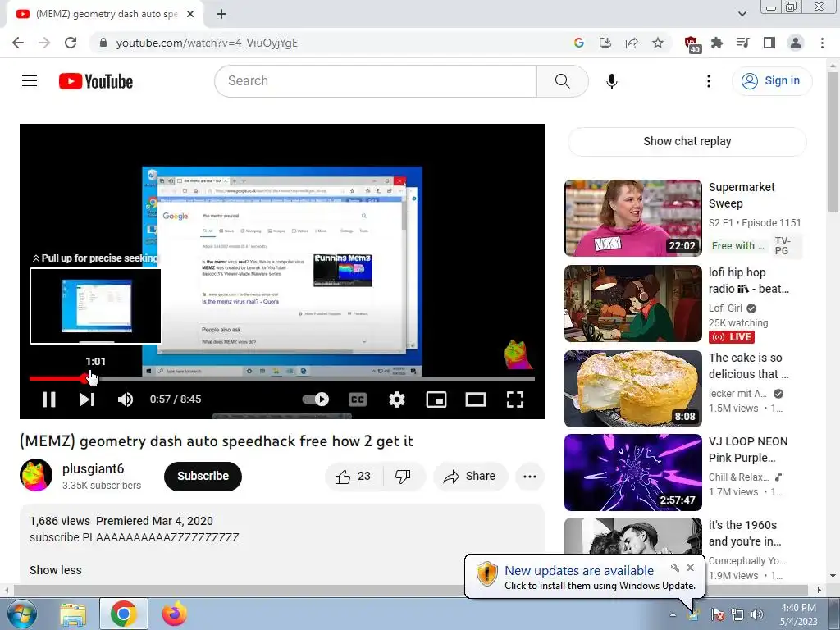Open Action Center flag tray icon
The image size is (840, 630).
718,614
